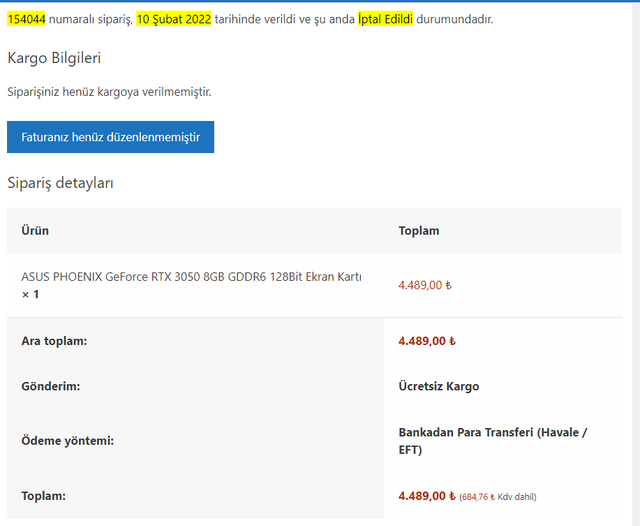This screenshot has height=526, width=640.
Task: Click the Toplam column header
Action: pyautogui.click(x=419, y=231)
